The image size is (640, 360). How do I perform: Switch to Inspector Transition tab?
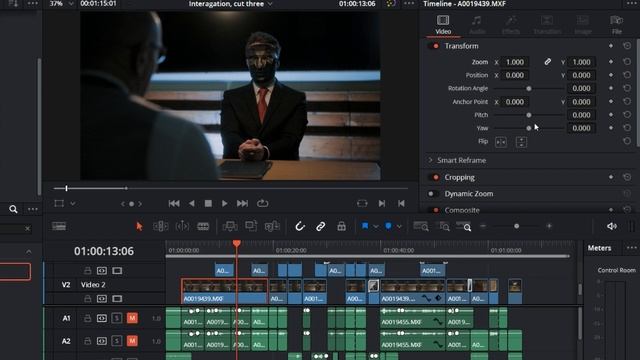pyautogui.click(x=547, y=24)
